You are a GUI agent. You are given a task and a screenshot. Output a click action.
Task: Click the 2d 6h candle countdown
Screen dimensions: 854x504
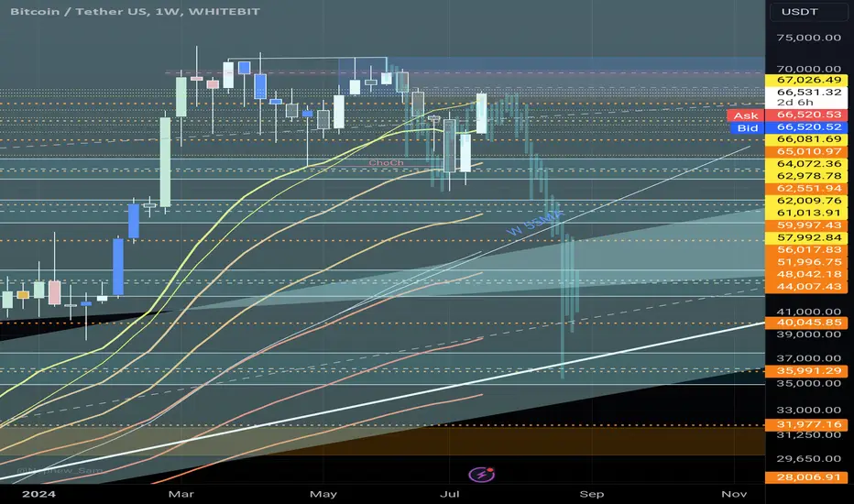(794, 103)
